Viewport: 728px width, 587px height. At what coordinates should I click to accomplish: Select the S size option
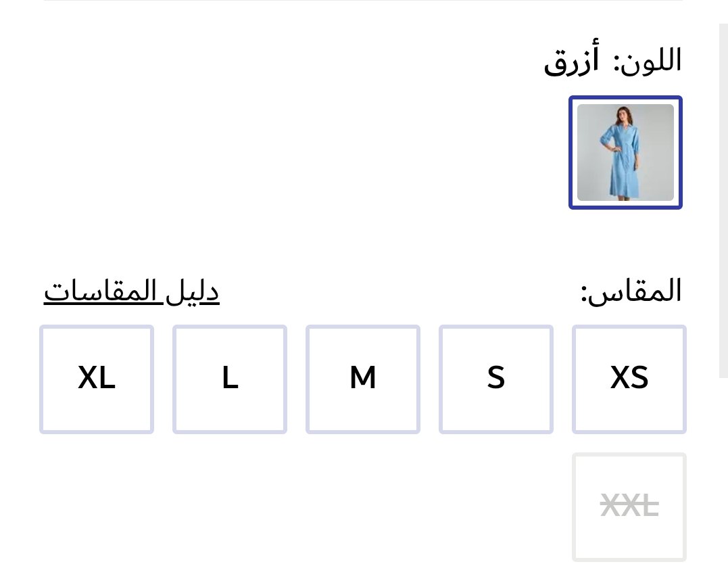[496, 379]
